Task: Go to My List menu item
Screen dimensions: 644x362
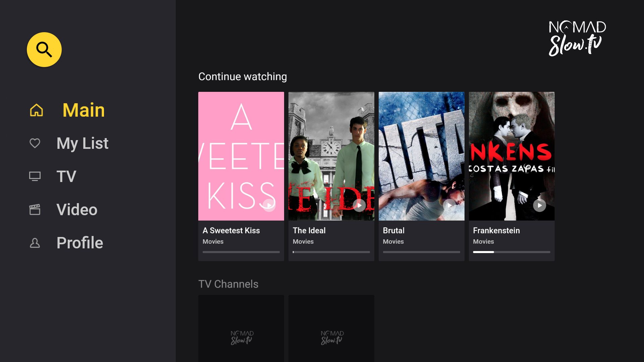Action: coord(82,143)
